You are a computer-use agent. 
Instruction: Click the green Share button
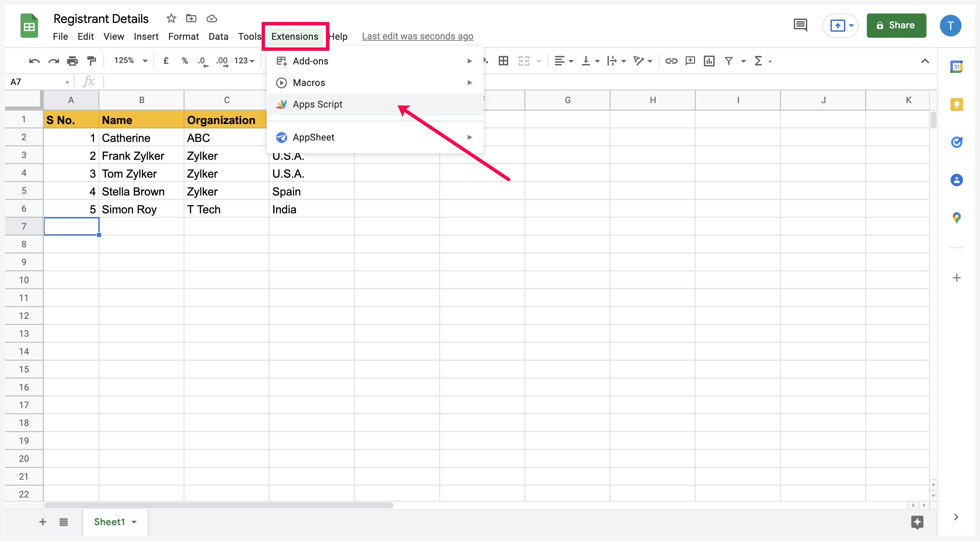(x=896, y=26)
